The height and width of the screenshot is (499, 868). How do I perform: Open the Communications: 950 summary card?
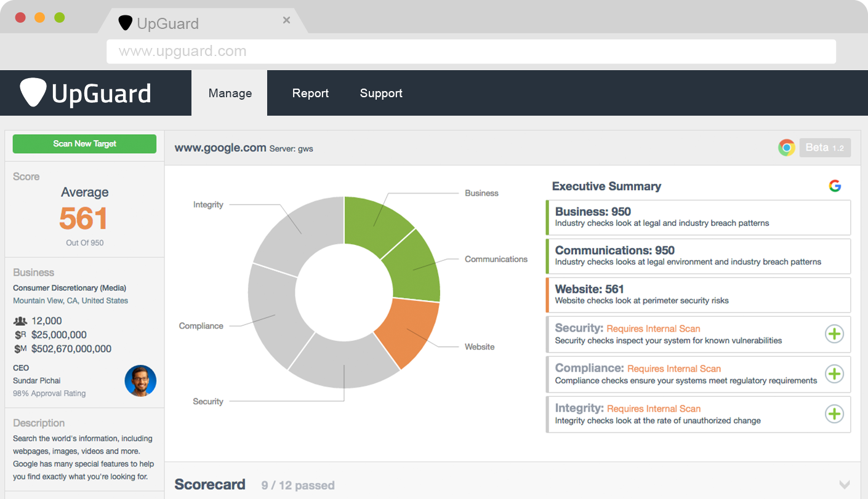(x=698, y=256)
